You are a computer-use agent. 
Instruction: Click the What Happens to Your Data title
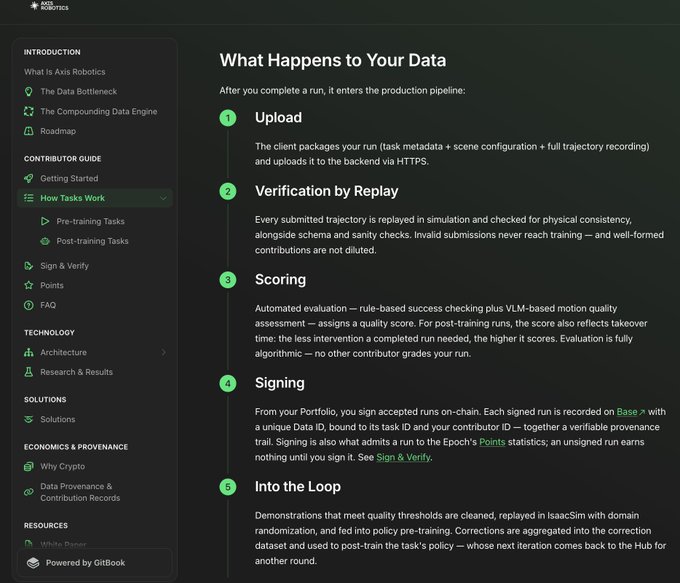click(x=333, y=60)
